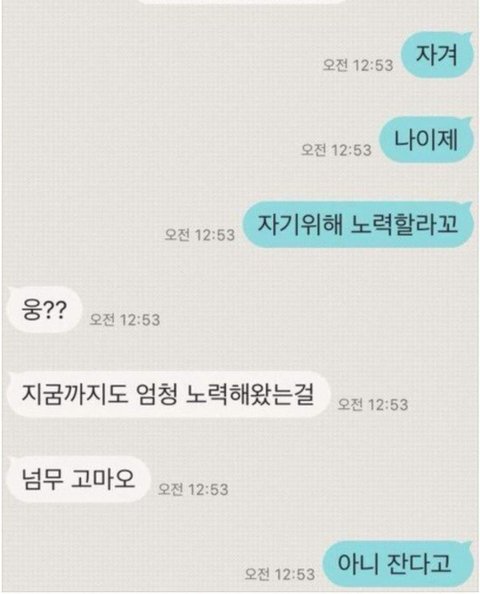This screenshot has height=594, width=480.
Task: Tap timestamp left of '자기위해 노력할라꼬'
Action: click(200, 235)
